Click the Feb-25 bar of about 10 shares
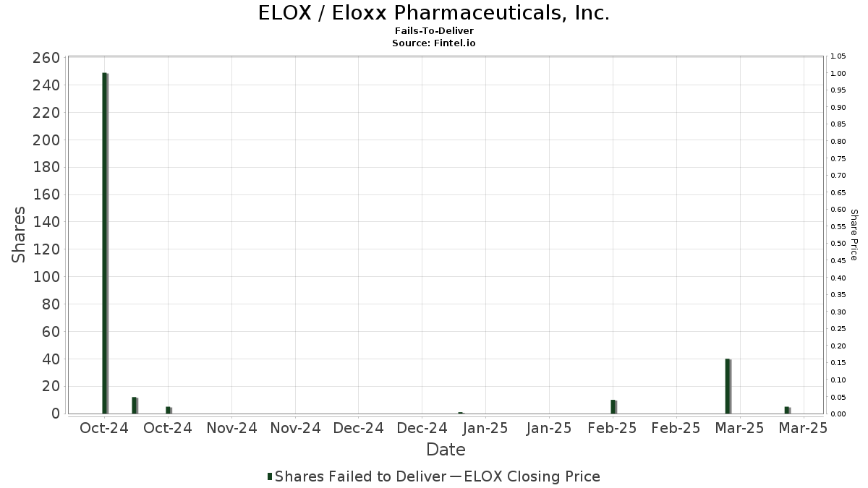868x488 pixels. click(613, 407)
